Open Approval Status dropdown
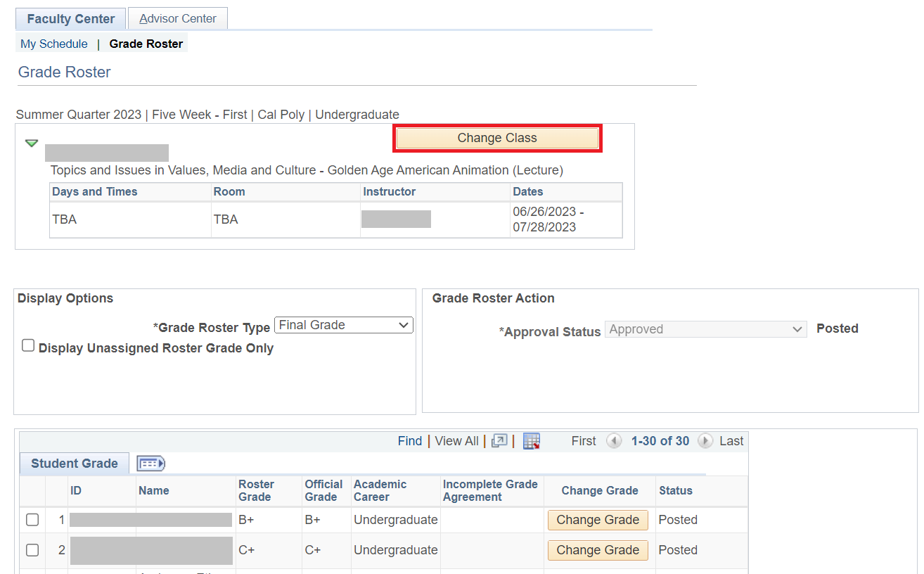This screenshot has height=574, width=924. [x=705, y=329]
